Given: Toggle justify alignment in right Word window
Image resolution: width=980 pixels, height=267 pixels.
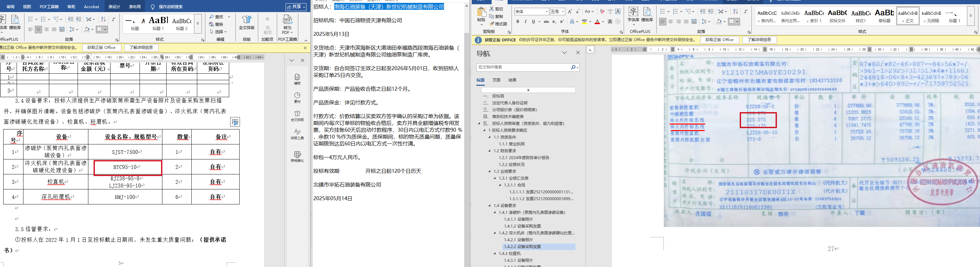Looking at the screenshot, I should (x=686, y=22).
